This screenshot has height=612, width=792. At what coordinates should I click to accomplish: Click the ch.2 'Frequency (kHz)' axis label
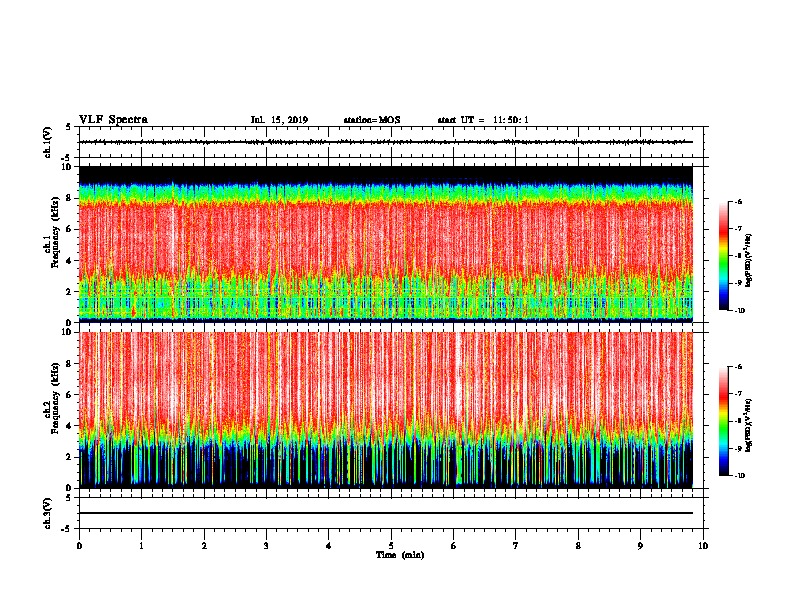(55, 398)
